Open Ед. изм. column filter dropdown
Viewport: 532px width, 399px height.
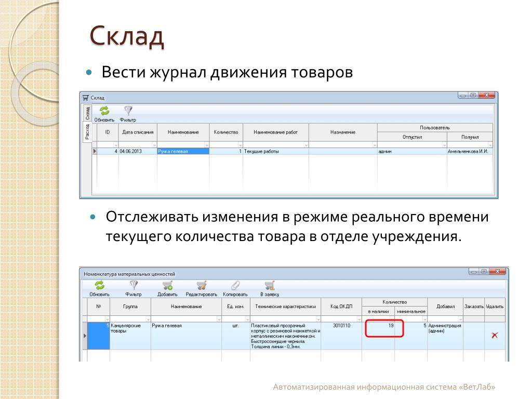247,320
